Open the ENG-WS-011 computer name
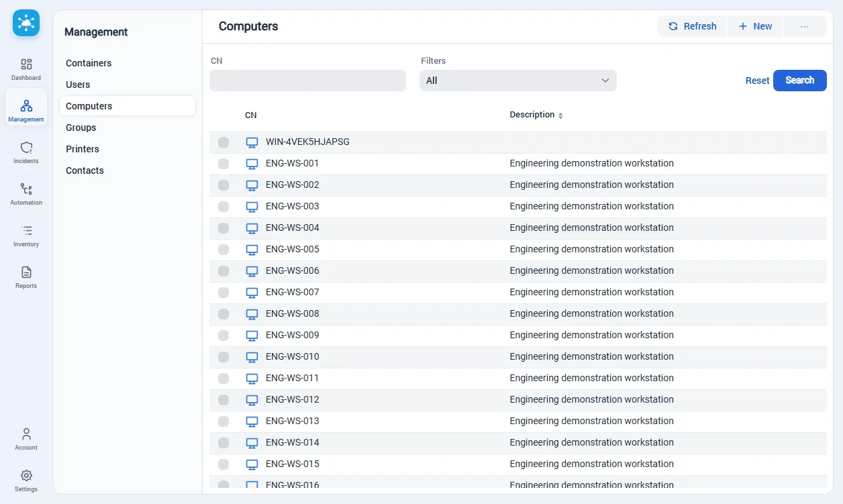The height and width of the screenshot is (504, 843). coord(293,378)
